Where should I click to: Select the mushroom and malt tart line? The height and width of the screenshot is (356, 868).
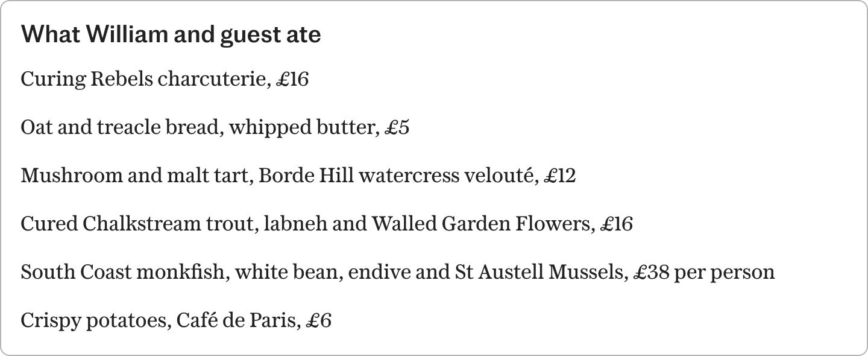(298, 176)
